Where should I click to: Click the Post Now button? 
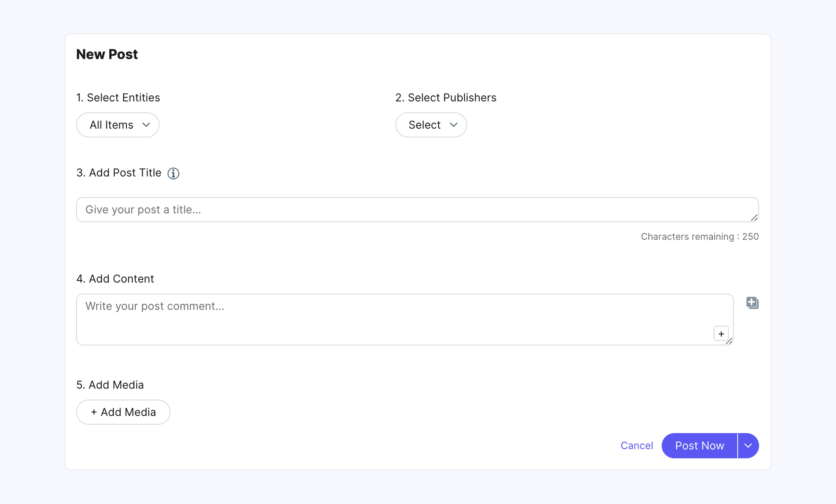coord(699,446)
